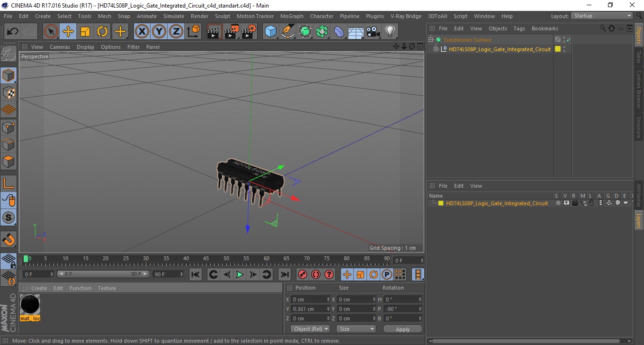
Task: Toggle Y axis lock
Action: (159, 32)
